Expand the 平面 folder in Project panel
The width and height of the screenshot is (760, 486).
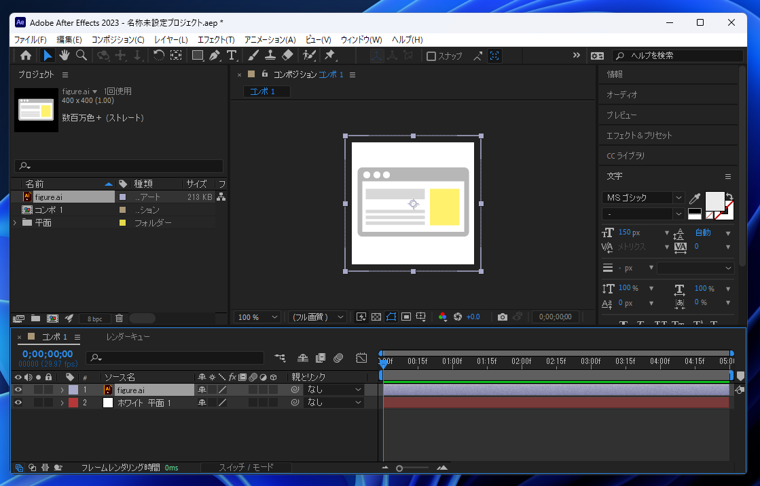coord(15,222)
